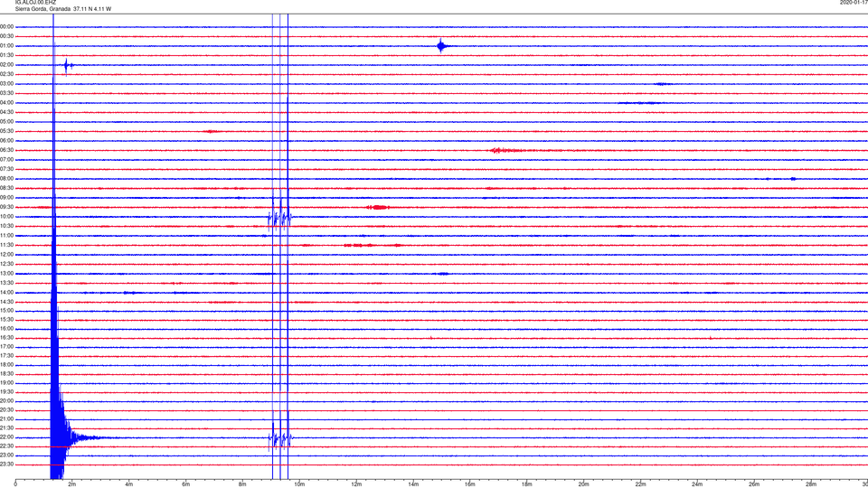Select the 2m axis tick label
Screen dimensions: 868x488
click(72, 484)
